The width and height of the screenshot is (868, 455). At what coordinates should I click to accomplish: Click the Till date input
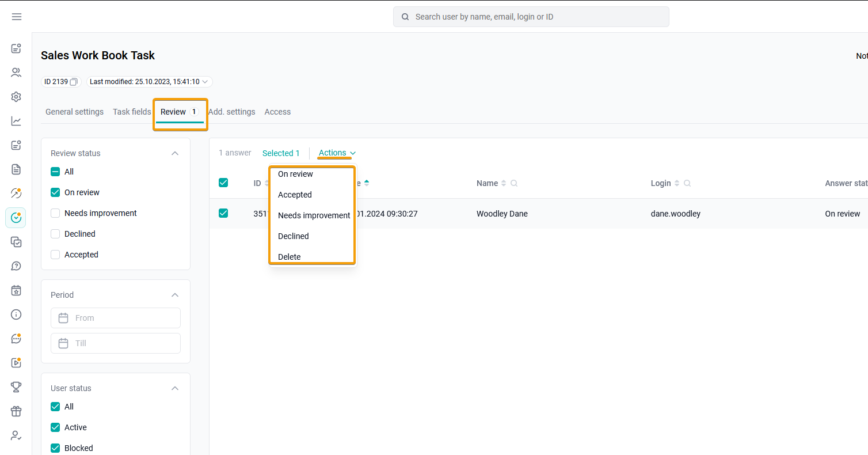(x=116, y=343)
